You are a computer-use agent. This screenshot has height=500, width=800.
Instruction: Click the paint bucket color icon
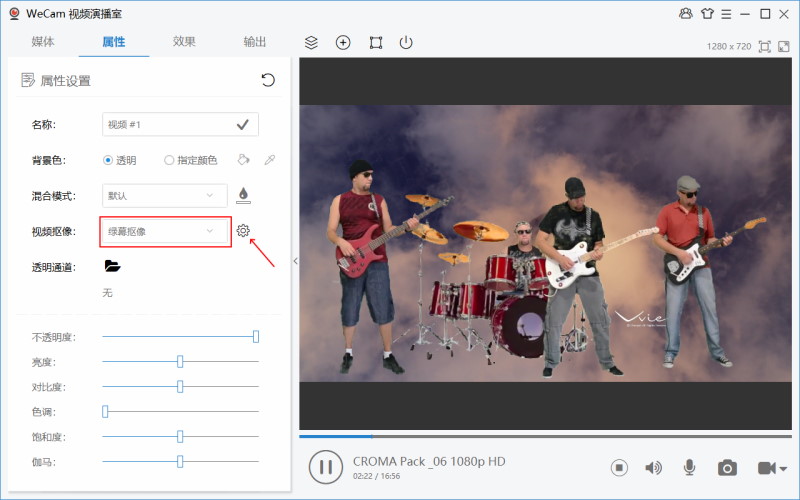click(243, 160)
